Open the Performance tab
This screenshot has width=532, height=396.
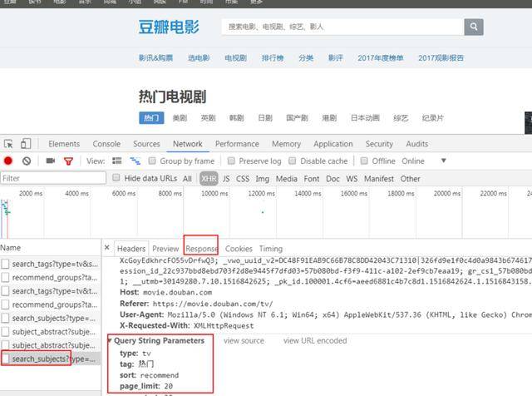[237, 144]
